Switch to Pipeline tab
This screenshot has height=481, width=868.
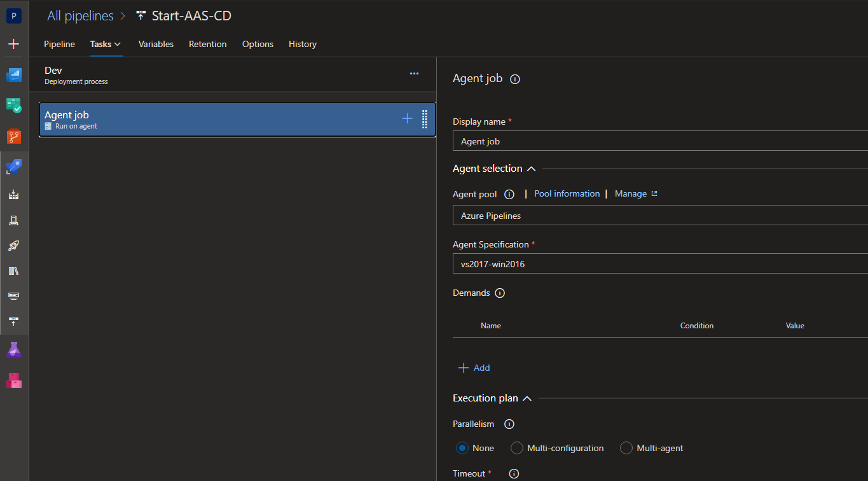point(59,44)
